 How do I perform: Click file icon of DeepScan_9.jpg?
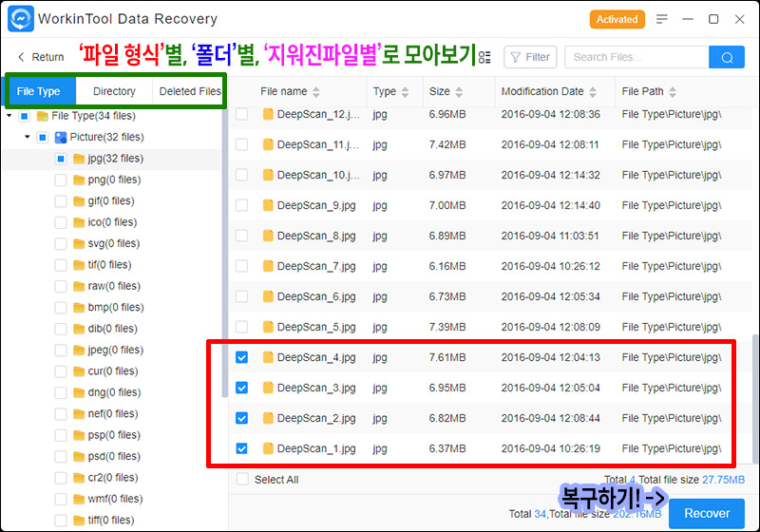pyautogui.click(x=268, y=205)
